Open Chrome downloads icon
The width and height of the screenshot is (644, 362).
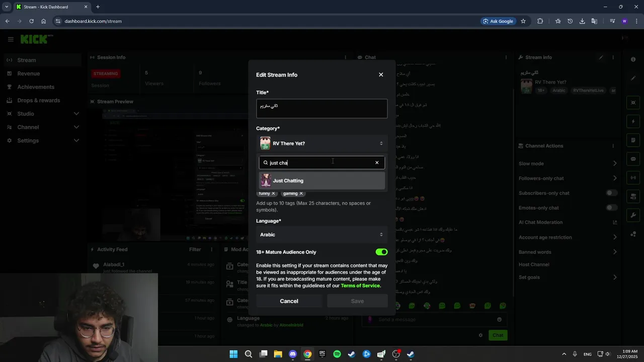click(x=582, y=21)
